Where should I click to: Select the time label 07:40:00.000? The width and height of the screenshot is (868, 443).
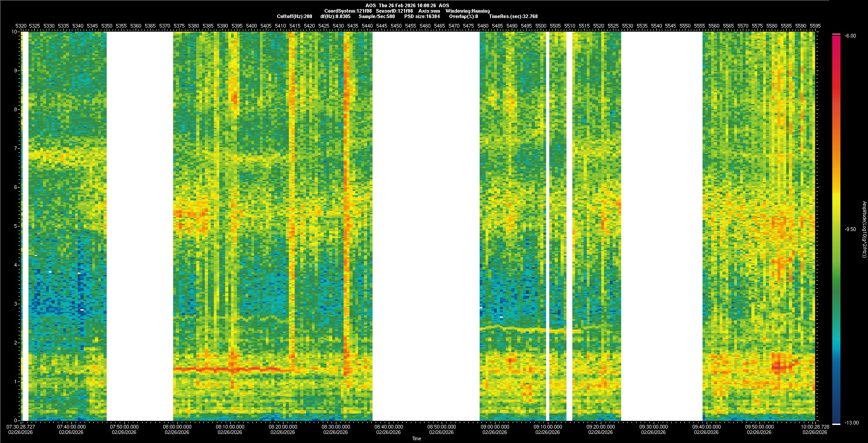click(x=72, y=426)
